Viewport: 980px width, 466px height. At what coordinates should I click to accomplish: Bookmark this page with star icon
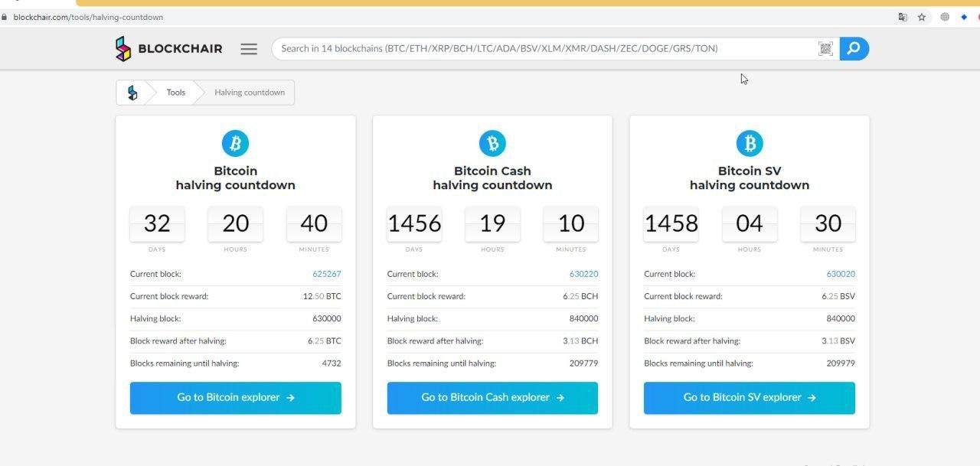[x=922, y=17]
